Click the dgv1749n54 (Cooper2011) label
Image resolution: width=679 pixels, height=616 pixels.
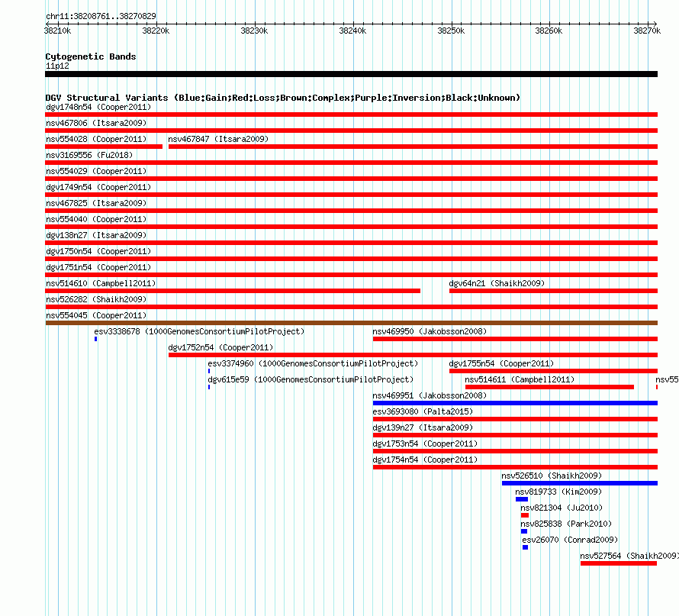tap(98, 187)
